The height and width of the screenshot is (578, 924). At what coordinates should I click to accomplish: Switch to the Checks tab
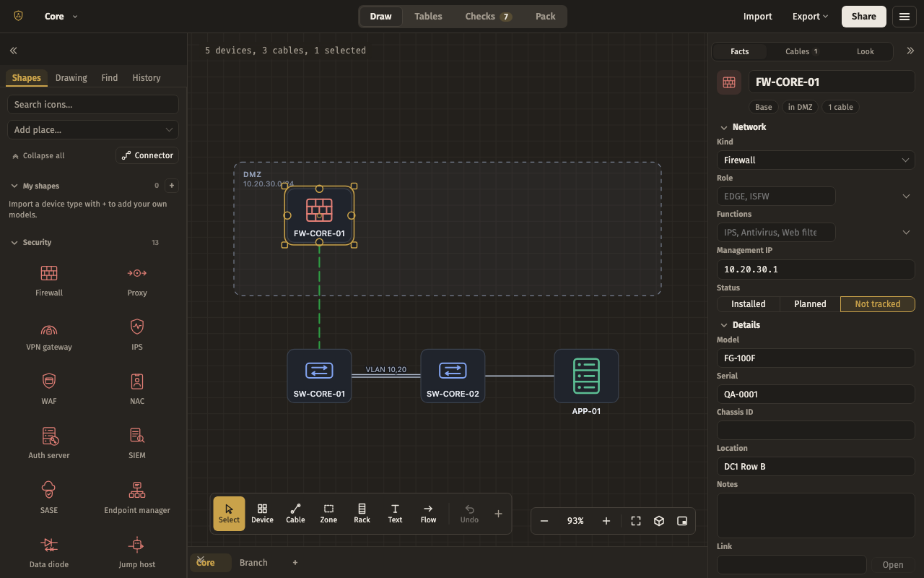489,17
